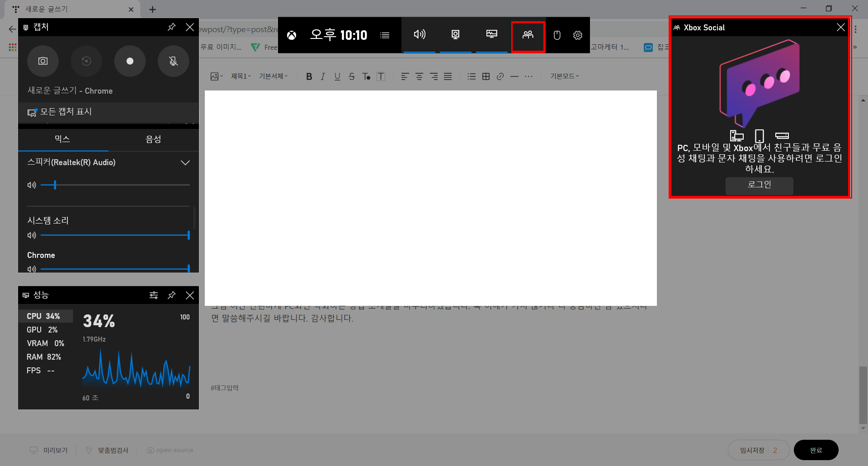This screenshot has width=868, height=466.
Task: Insert a table
Action: (x=486, y=76)
